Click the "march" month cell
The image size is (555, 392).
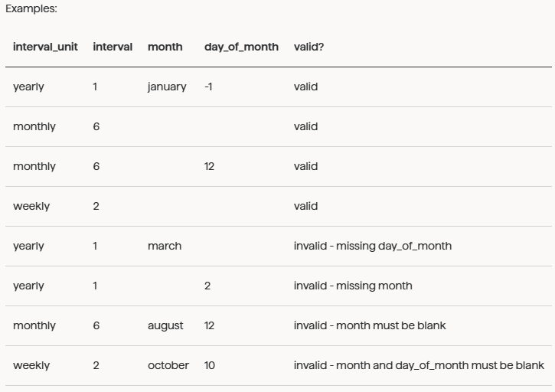165,246
